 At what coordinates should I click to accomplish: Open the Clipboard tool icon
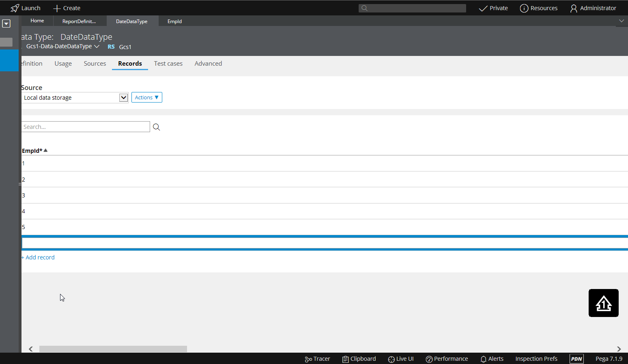[x=346, y=359]
